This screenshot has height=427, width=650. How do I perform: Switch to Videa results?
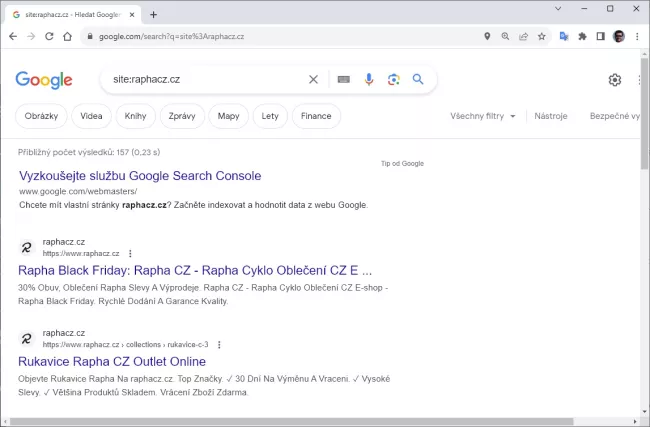pyautogui.click(x=91, y=116)
